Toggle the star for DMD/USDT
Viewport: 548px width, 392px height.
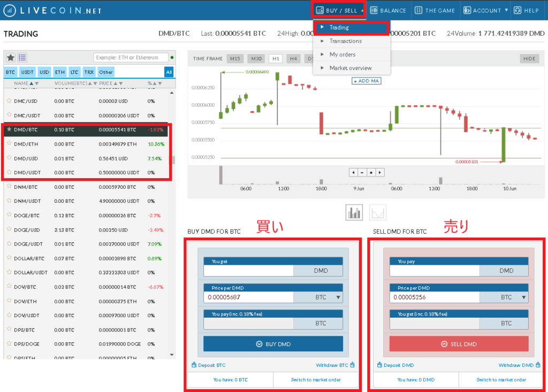click(9, 172)
